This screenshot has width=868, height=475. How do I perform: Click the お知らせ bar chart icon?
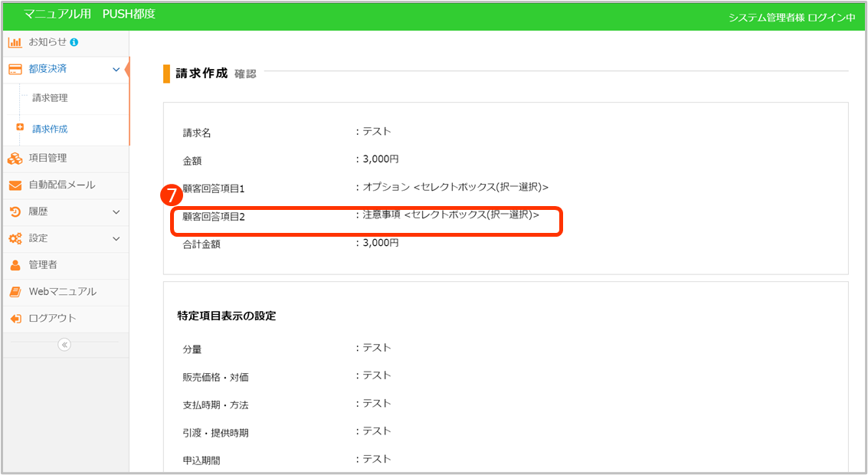click(x=15, y=42)
